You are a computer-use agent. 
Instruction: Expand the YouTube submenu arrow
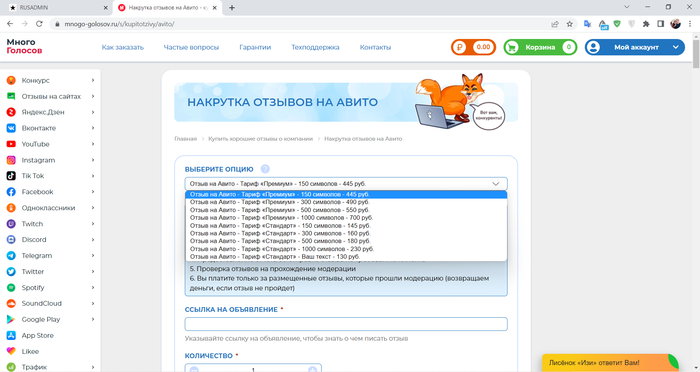click(93, 144)
